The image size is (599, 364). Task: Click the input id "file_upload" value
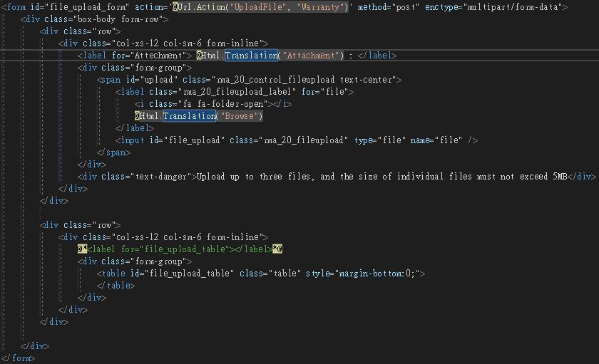(x=194, y=140)
